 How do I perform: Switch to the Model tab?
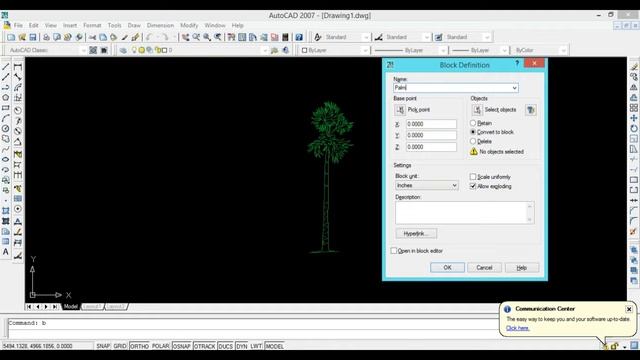(x=71, y=307)
